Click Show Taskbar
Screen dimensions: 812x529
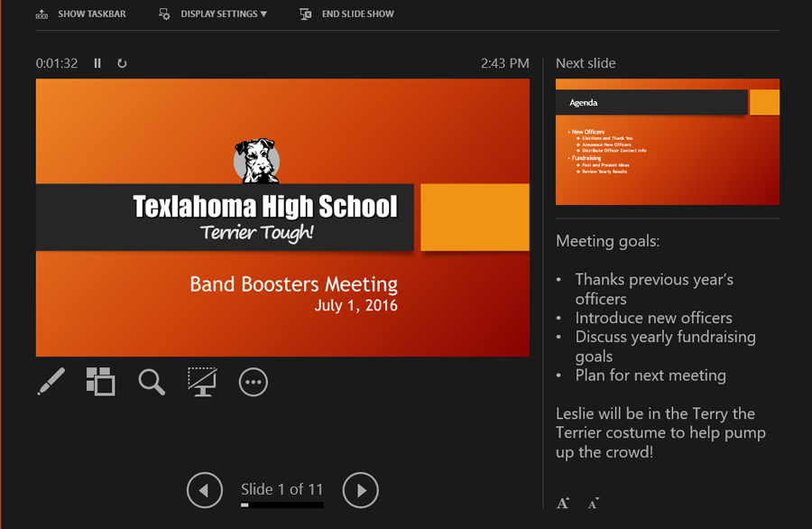pos(91,14)
